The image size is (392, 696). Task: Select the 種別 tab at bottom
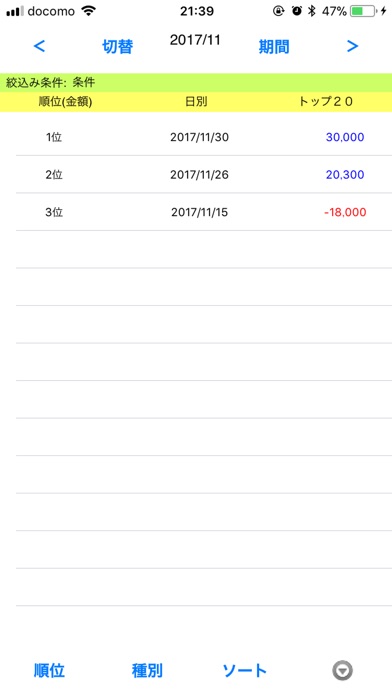click(x=147, y=670)
